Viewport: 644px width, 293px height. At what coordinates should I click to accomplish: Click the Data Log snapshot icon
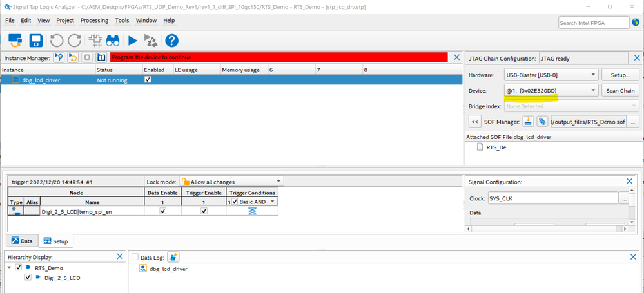pyautogui.click(x=173, y=258)
